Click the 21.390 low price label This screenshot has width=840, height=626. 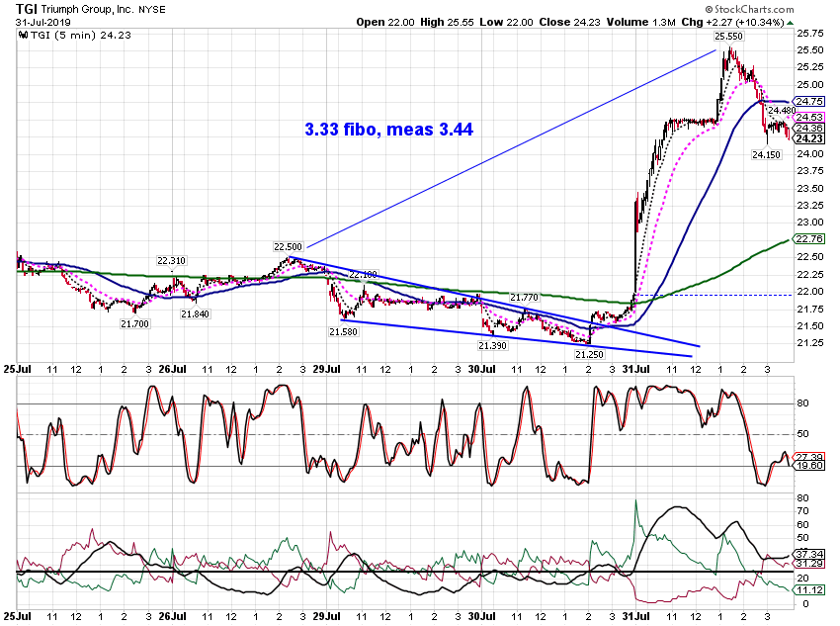pos(492,346)
